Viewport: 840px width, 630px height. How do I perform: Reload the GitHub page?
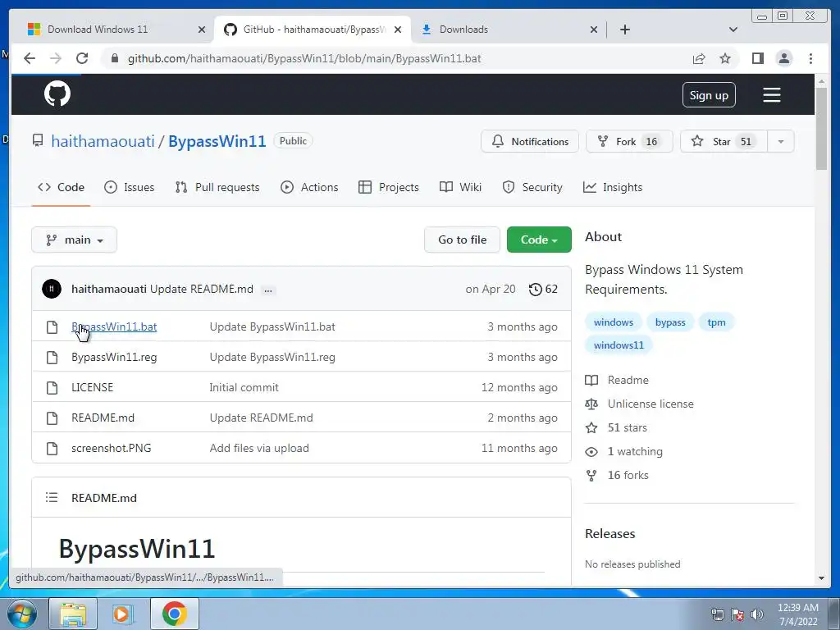(x=82, y=58)
